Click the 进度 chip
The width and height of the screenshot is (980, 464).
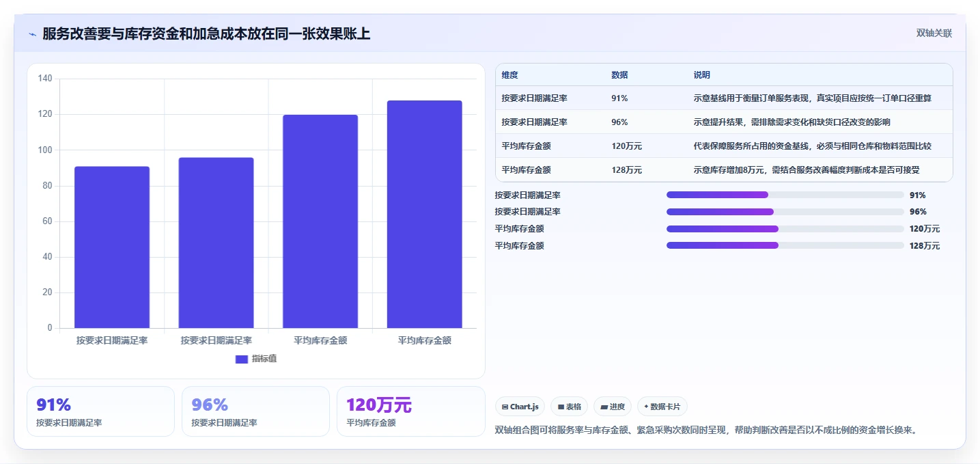click(x=612, y=407)
